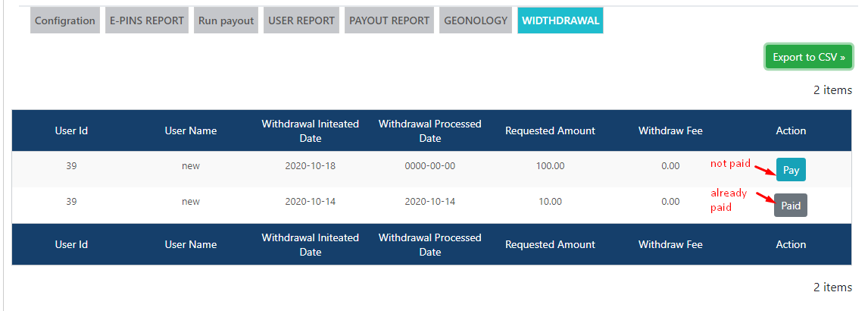Click the grey Paid button
Viewport: 868px width, 311px height.
coord(791,206)
